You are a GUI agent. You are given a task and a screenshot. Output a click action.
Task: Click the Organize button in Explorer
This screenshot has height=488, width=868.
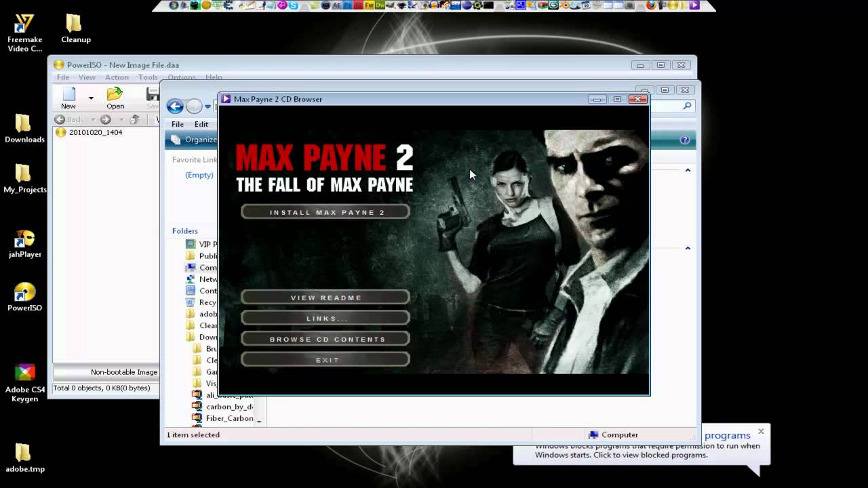[194, 140]
